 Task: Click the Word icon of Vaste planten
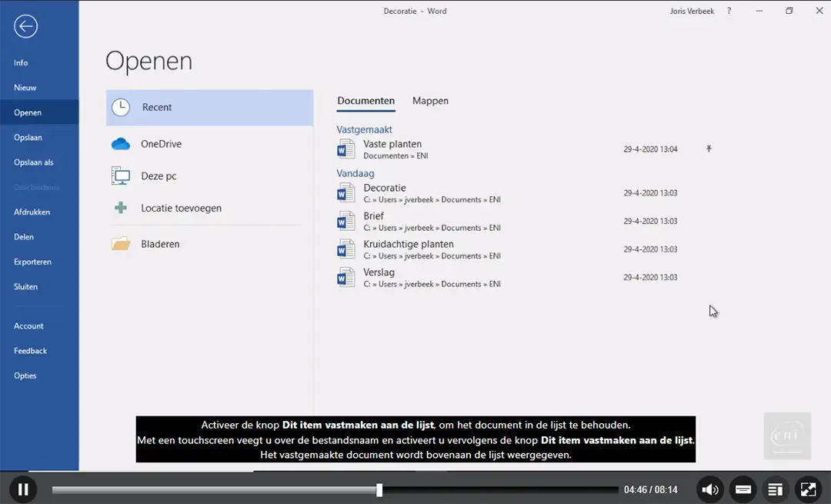pos(346,149)
